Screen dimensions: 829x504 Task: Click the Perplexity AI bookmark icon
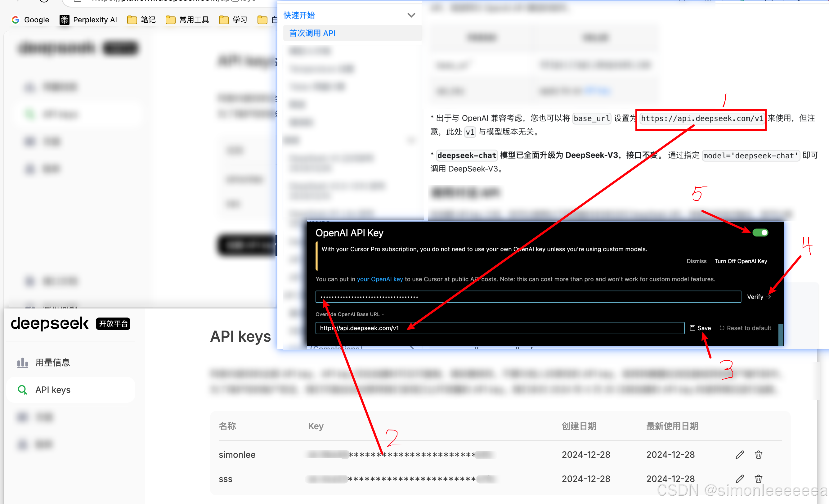64,20
